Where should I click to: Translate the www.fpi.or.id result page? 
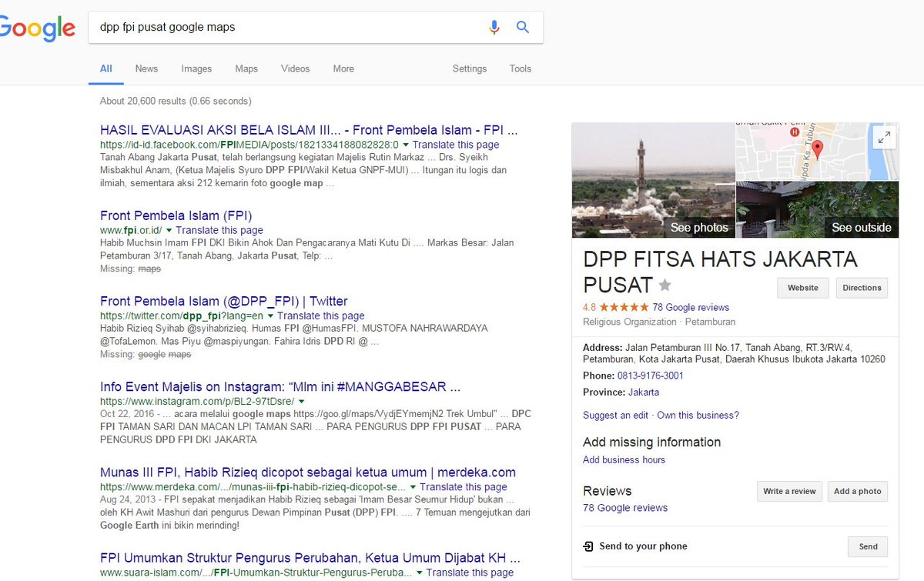219,230
